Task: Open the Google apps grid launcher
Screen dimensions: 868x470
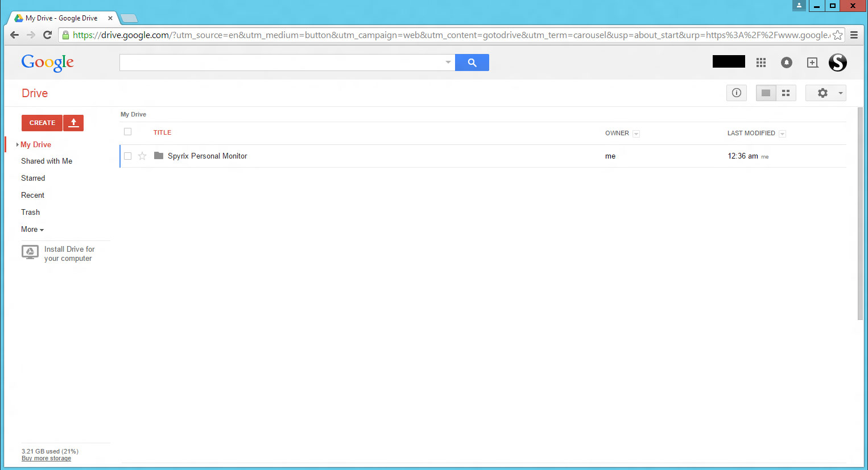Action: coord(761,63)
